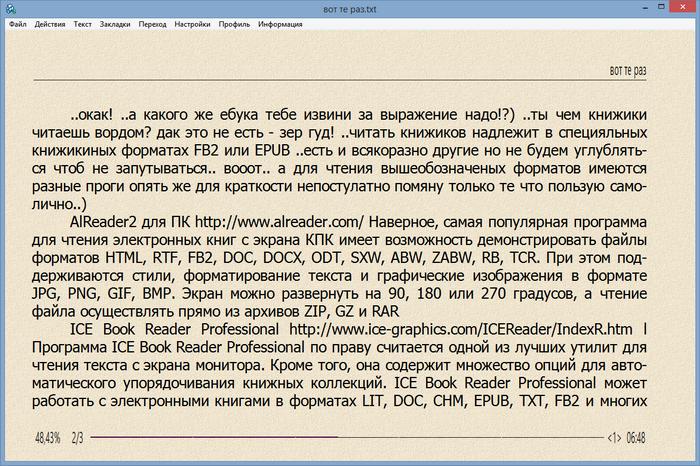Click the text 'JPG, PNG, GIF, BMP.'

[x=103, y=294]
